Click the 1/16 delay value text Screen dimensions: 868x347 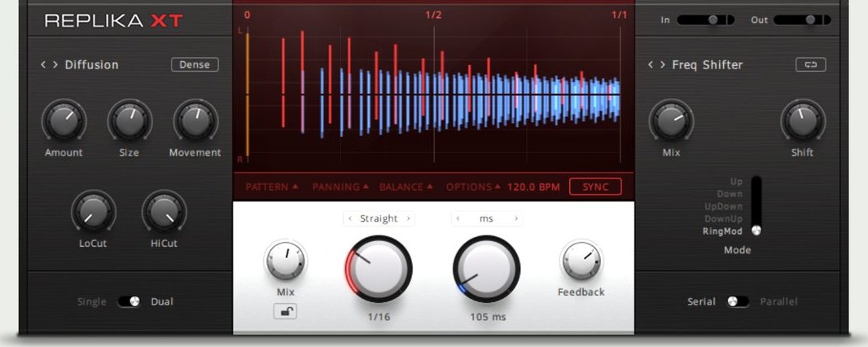tap(379, 318)
